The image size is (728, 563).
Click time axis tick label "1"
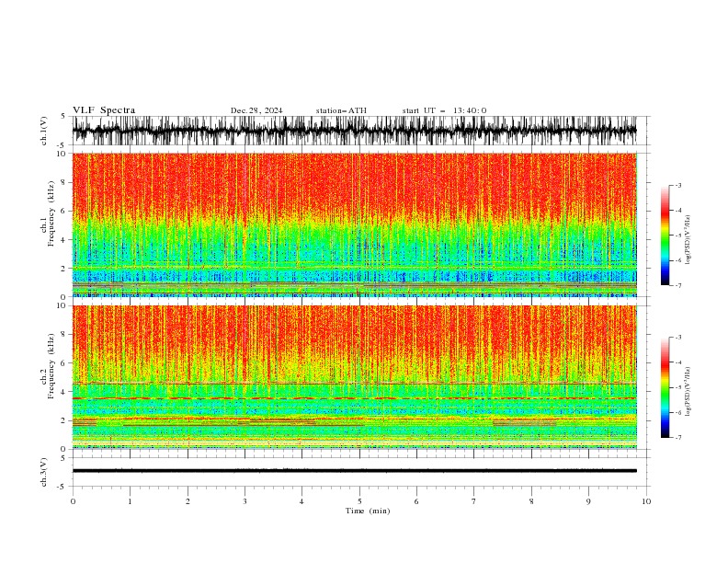[130, 501]
